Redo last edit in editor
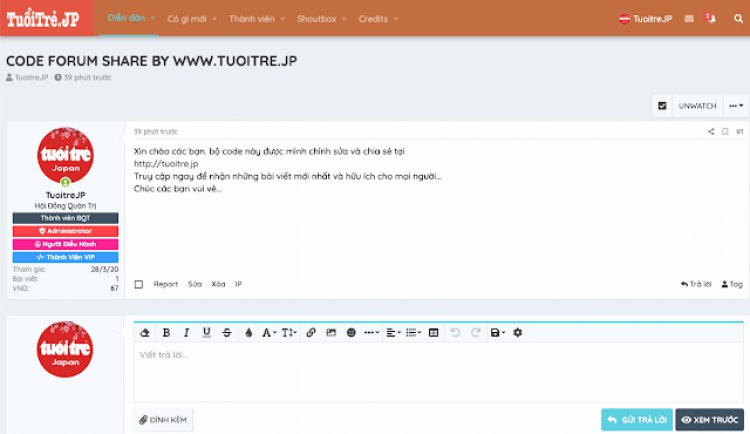The width and height of the screenshot is (750, 434). (x=475, y=333)
